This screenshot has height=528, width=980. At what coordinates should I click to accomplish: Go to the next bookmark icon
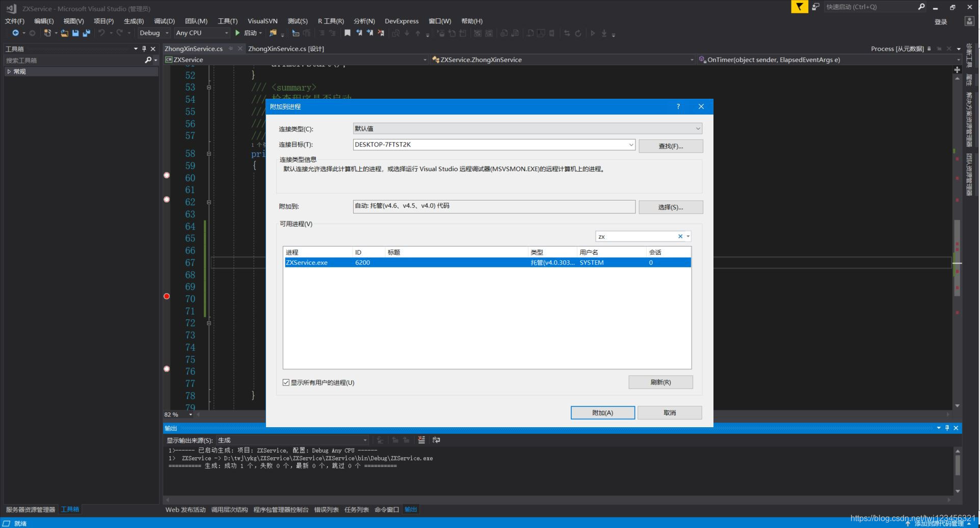coord(370,33)
